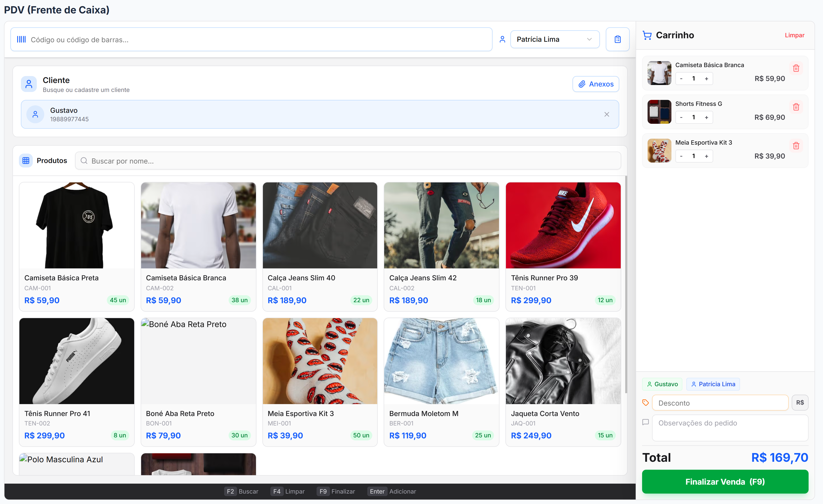Click the barcode scanner icon
This screenshot has height=504, width=823.
(21, 40)
